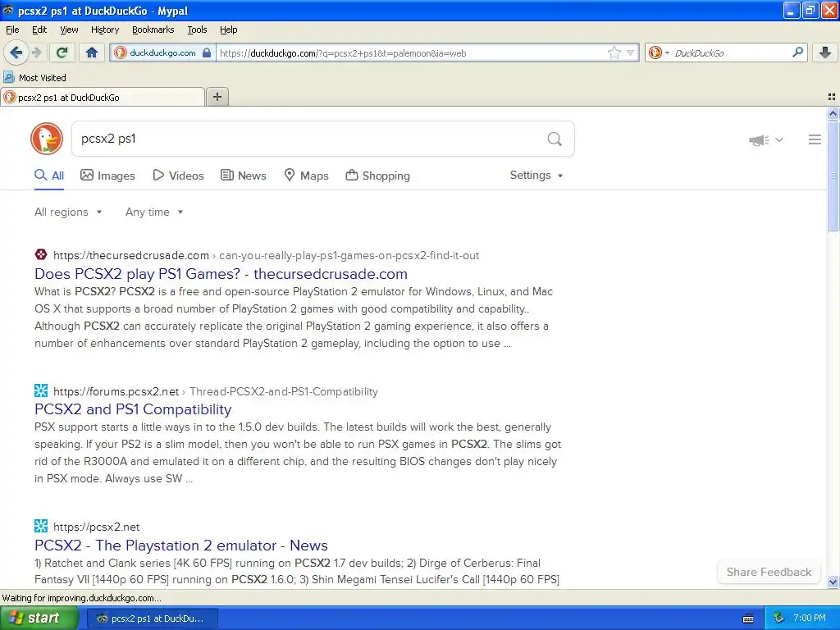Click the https://forums.pcsx2.net URL text
Viewport: 840px width, 630px height.
tap(116, 391)
